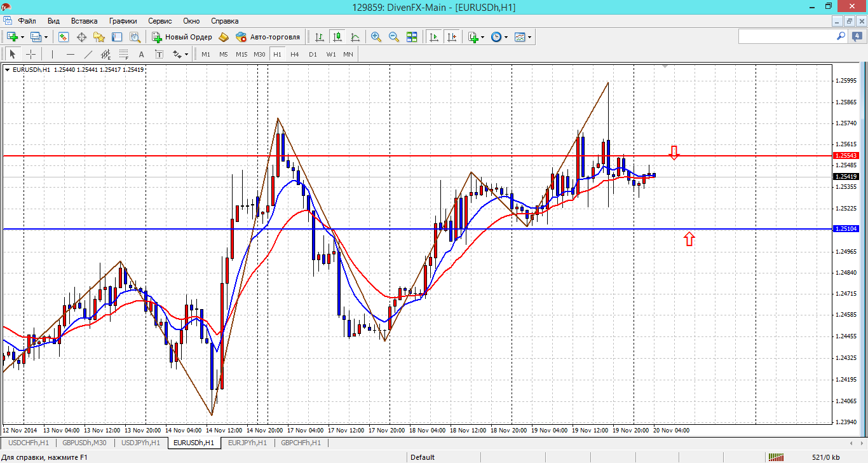Open the Market Watch window icon
This screenshot has height=463, width=868.
(64, 37)
